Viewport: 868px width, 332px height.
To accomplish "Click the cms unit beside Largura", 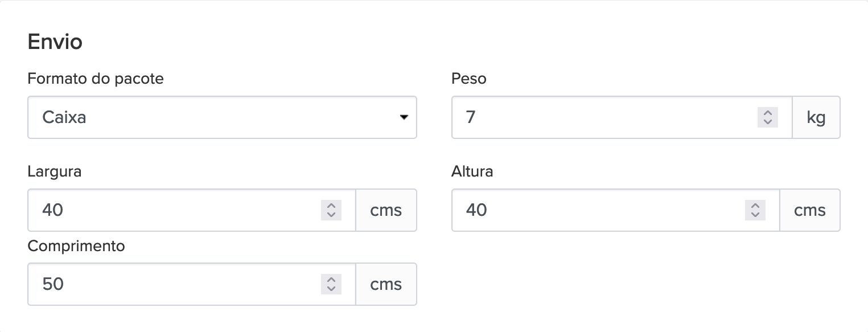I will [386, 210].
